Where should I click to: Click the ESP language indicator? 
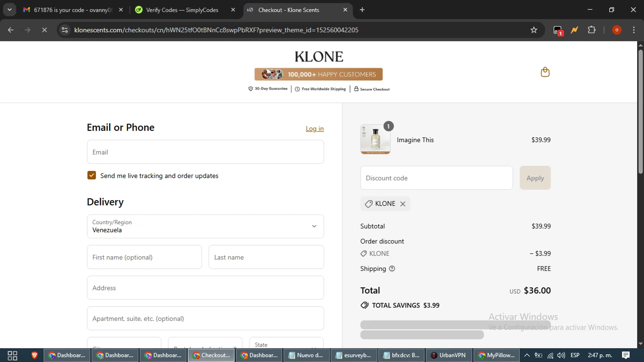(x=575, y=355)
